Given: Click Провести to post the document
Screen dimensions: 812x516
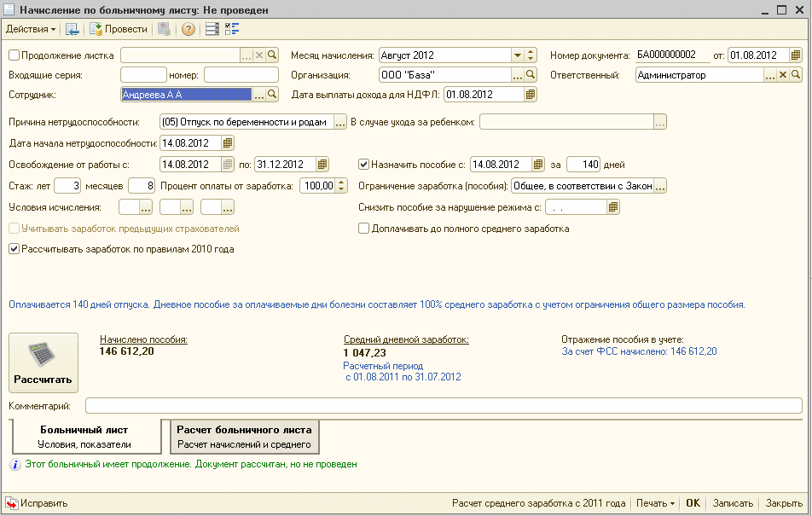Looking at the screenshot, I should pos(119,30).
